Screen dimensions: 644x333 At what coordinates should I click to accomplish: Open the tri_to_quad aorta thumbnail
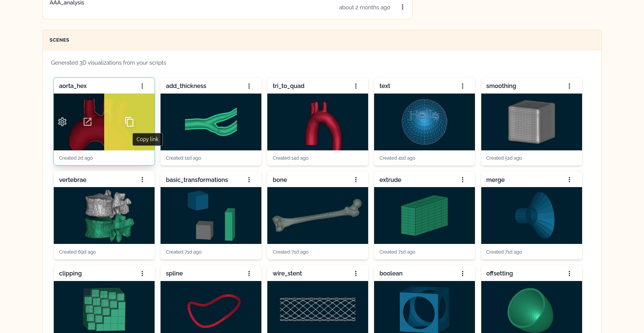click(317, 122)
